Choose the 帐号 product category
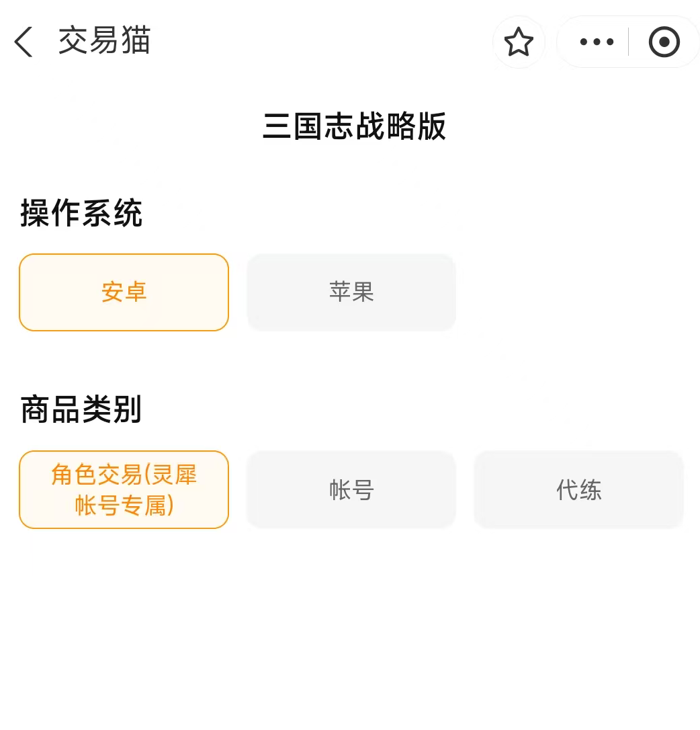Screen dimensions: 700x730 click(x=351, y=489)
